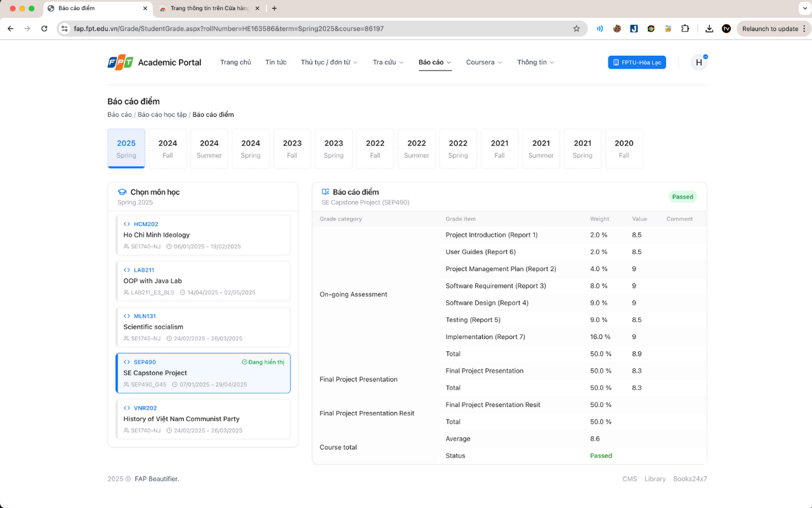812x508 pixels.
Task: Click the browser address bar URL
Action: pos(229,29)
